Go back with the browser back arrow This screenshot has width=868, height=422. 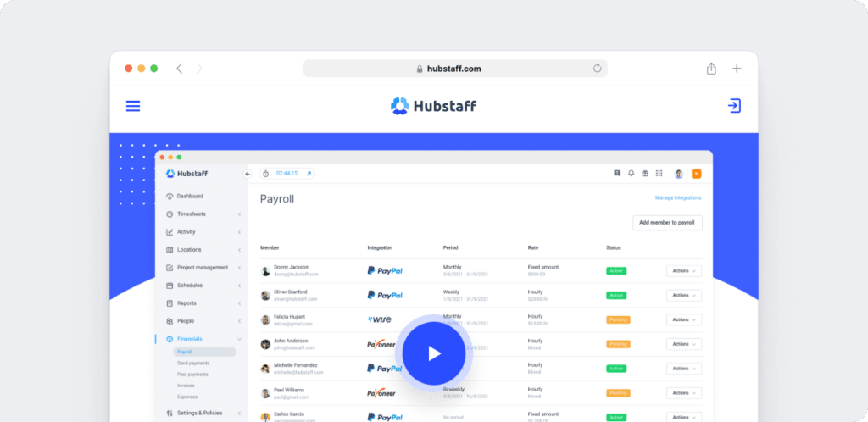coord(180,69)
